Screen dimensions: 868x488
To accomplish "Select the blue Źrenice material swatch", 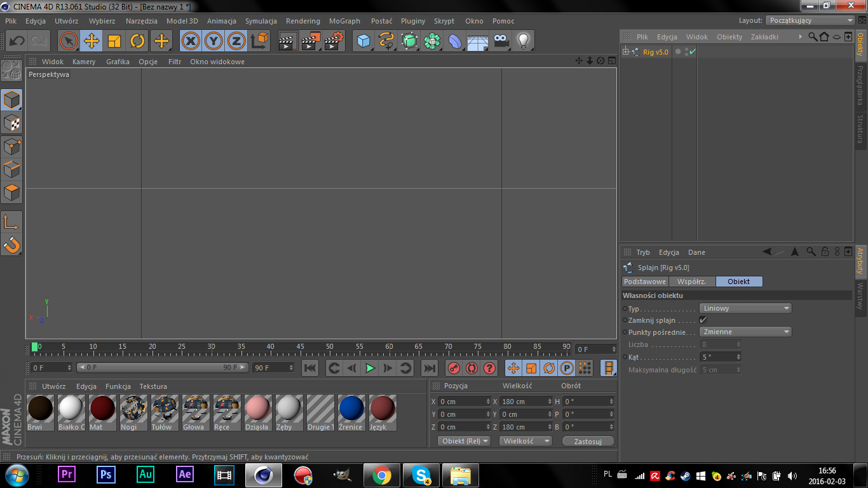I will [351, 409].
